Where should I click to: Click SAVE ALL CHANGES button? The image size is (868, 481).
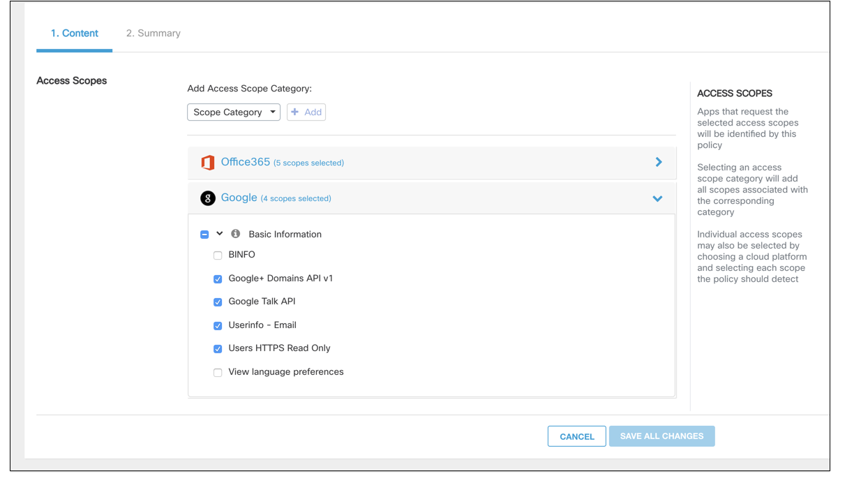click(x=662, y=436)
